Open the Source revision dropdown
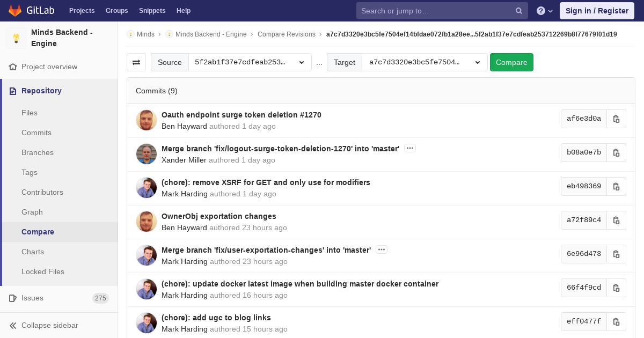 coord(250,62)
